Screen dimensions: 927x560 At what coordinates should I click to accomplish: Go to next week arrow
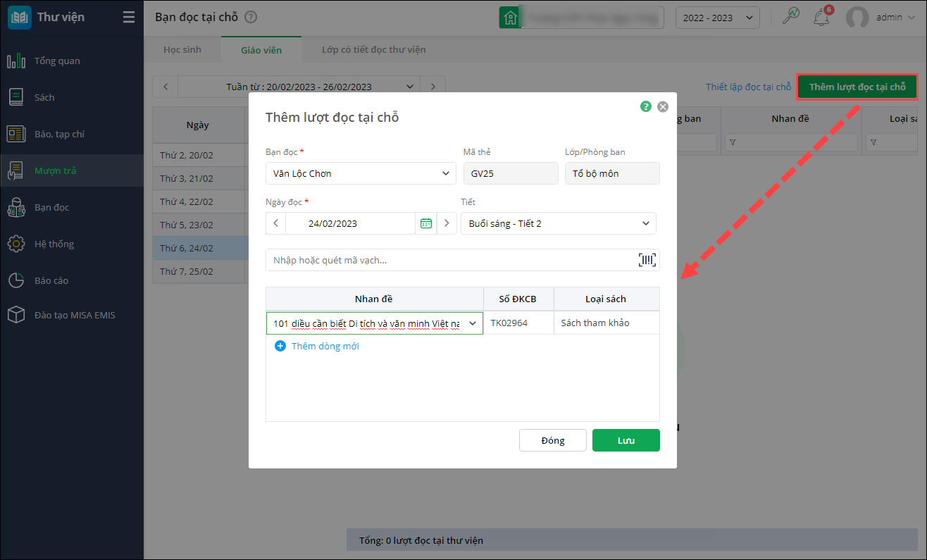433,87
